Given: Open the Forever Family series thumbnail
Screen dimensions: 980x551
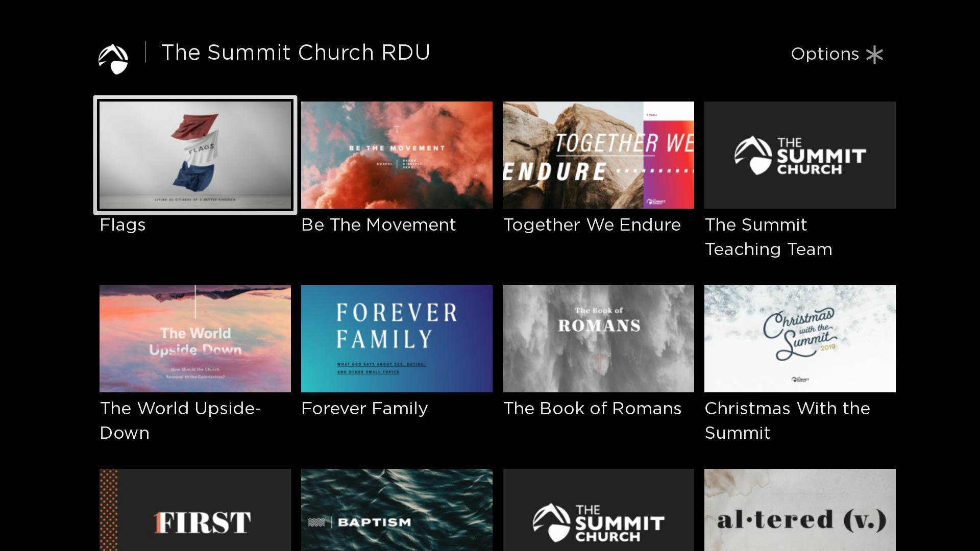Looking at the screenshot, I should (397, 339).
